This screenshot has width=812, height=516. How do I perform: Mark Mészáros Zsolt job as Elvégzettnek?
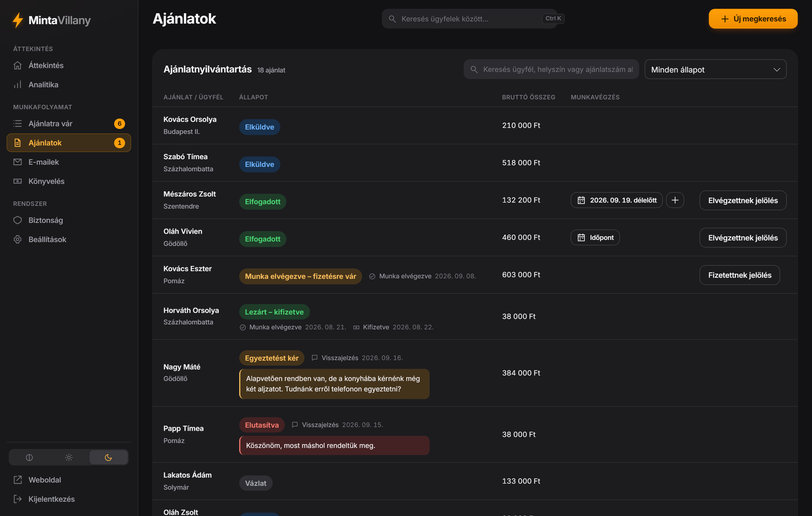pos(743,201)
